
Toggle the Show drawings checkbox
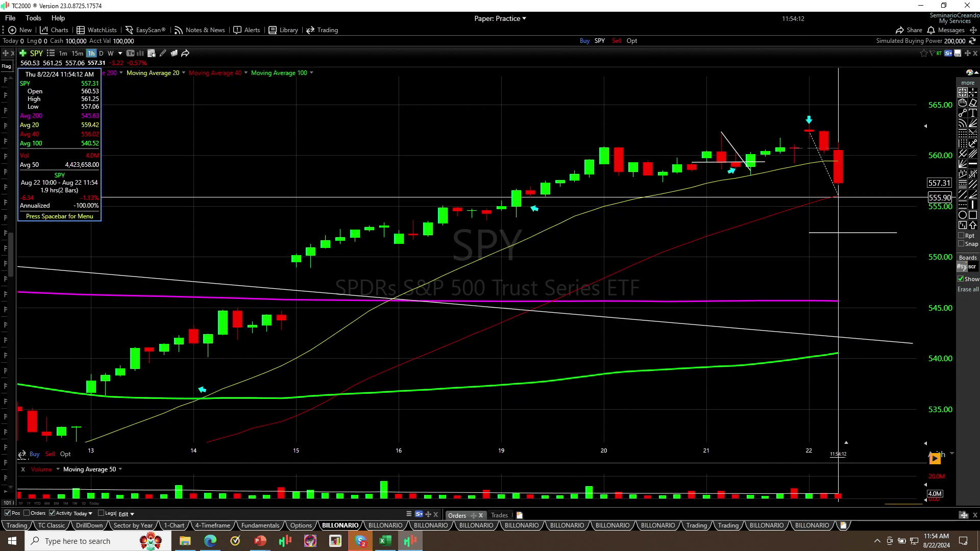961,279
